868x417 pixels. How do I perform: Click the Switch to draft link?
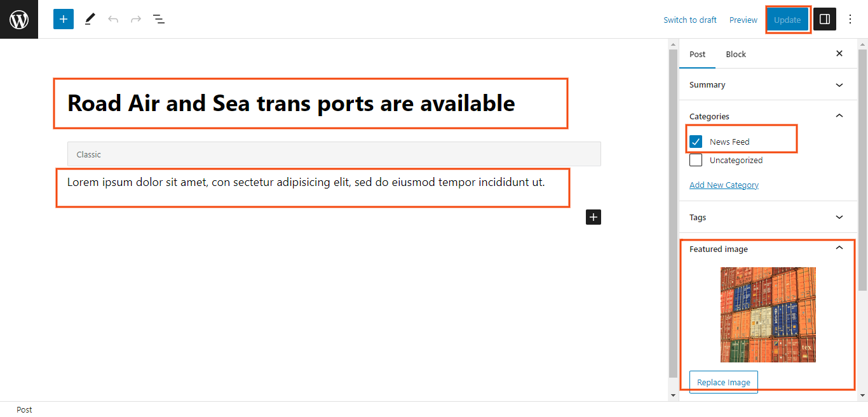click(x=689, y=20)
